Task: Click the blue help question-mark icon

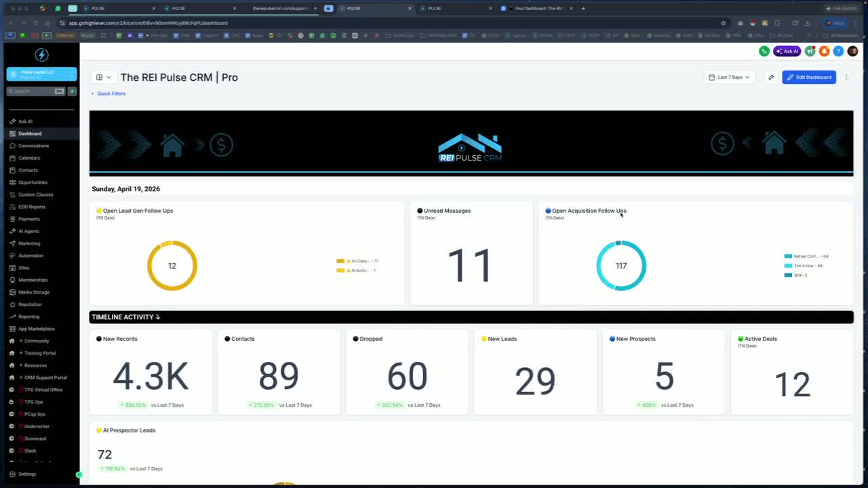Action: (838, 51)
